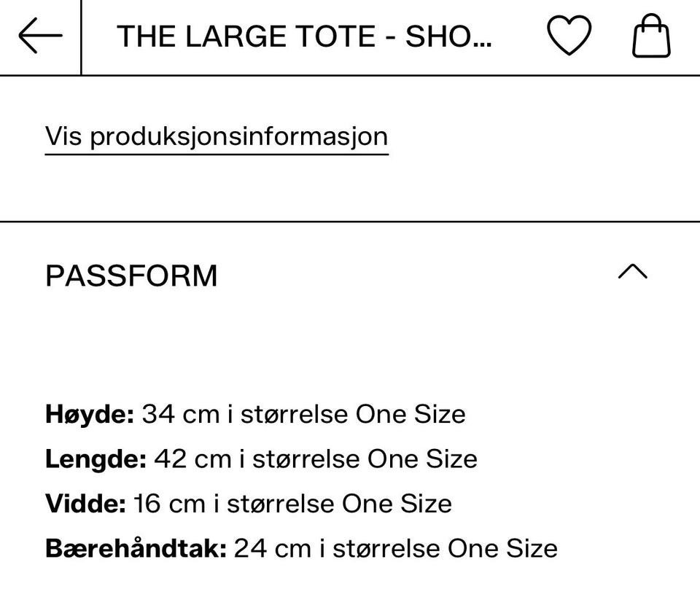The width and height of the screenshot is (700, 597).
Task: Select the bold Høyde label
Action: [x=89, y=414]
